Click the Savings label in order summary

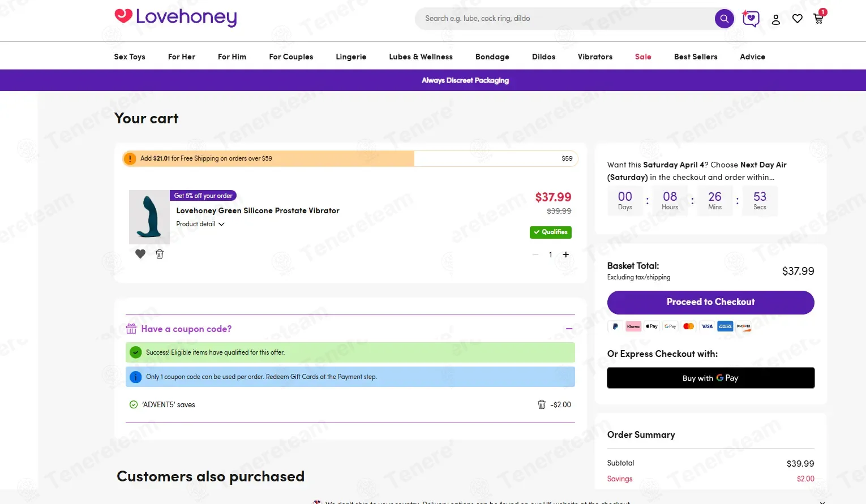620,479
